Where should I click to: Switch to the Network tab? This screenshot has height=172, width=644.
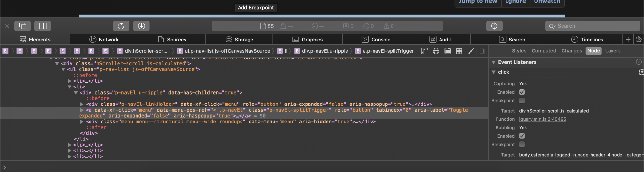[104, 40]
